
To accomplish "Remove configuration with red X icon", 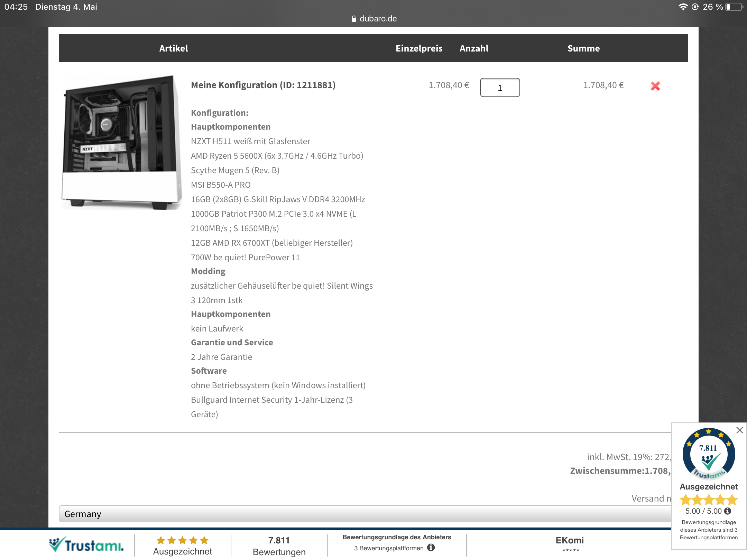I will point(655,86).
